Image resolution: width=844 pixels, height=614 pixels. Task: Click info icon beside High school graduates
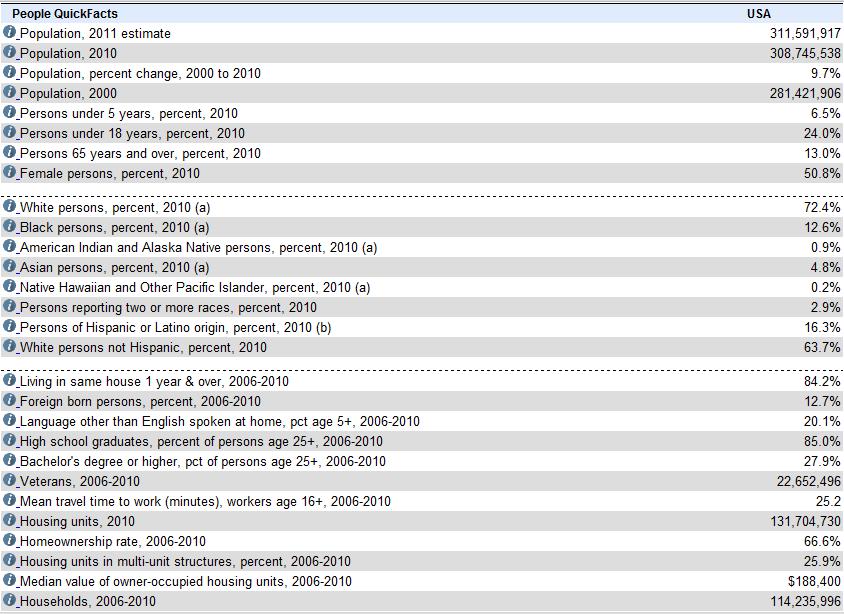coord(9,440)
